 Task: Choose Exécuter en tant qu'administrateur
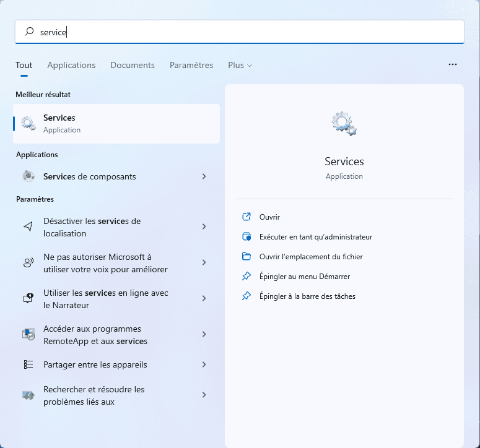click(315, 237)
